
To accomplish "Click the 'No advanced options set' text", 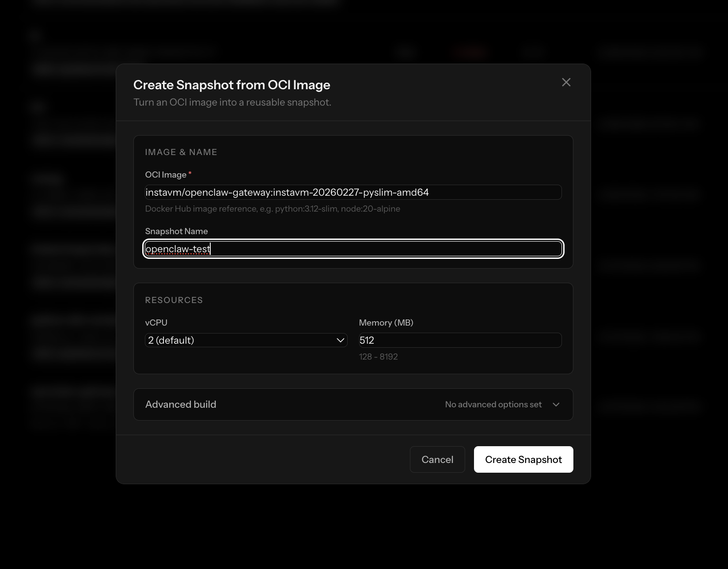I will [x=493, y=405].
